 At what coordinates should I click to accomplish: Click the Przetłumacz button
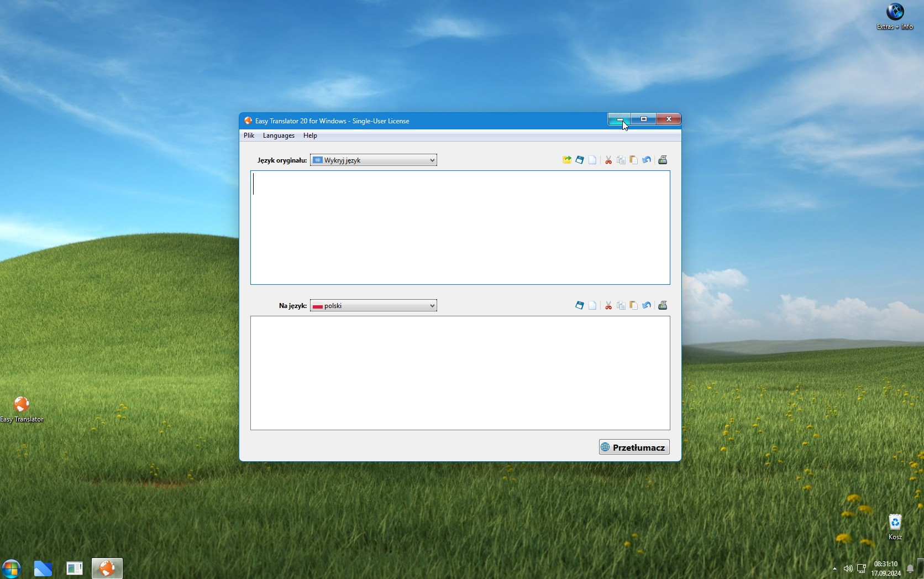[x=634, y=447]
